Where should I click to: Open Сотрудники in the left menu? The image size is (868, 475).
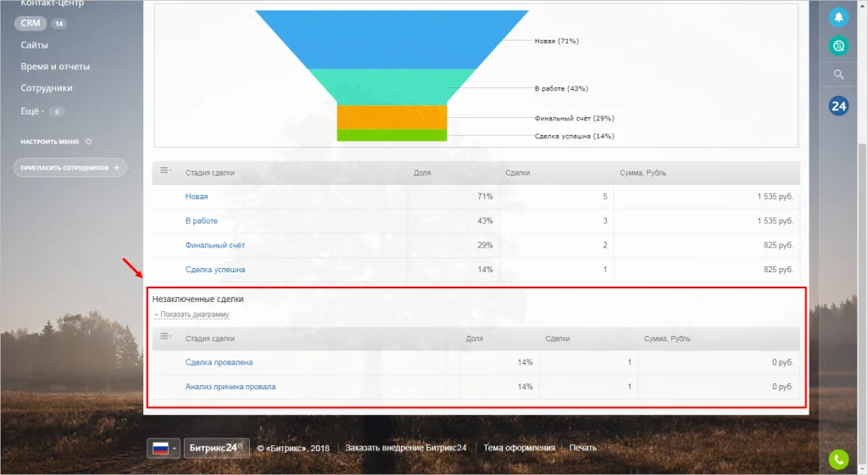pos(47,88)
